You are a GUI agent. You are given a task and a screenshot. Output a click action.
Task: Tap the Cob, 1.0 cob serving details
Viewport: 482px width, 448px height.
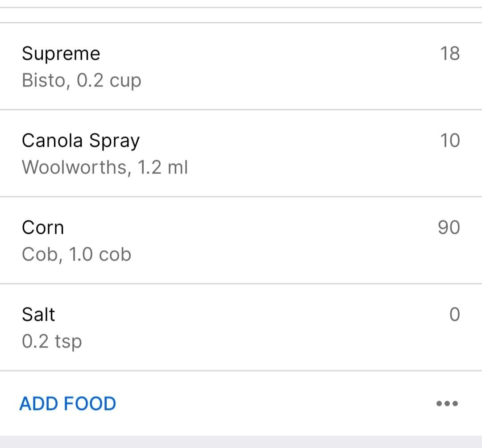(x=77, y=254)
